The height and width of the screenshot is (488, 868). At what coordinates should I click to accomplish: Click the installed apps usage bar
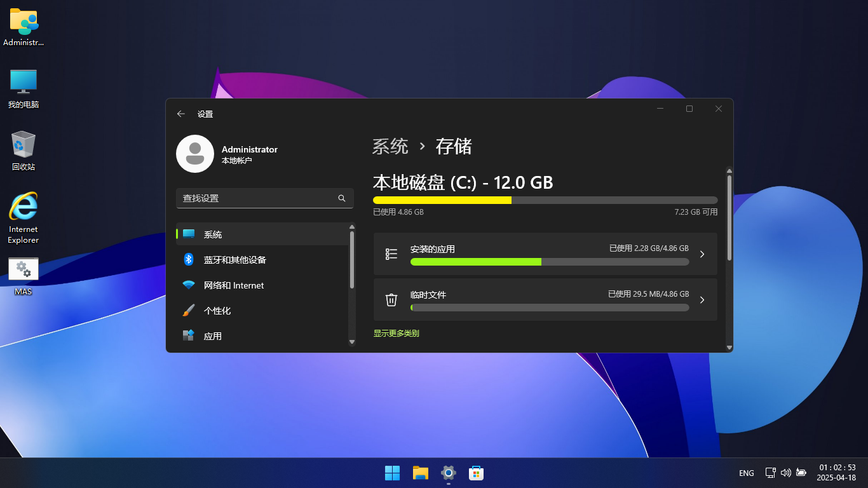[x=550, y=262]
